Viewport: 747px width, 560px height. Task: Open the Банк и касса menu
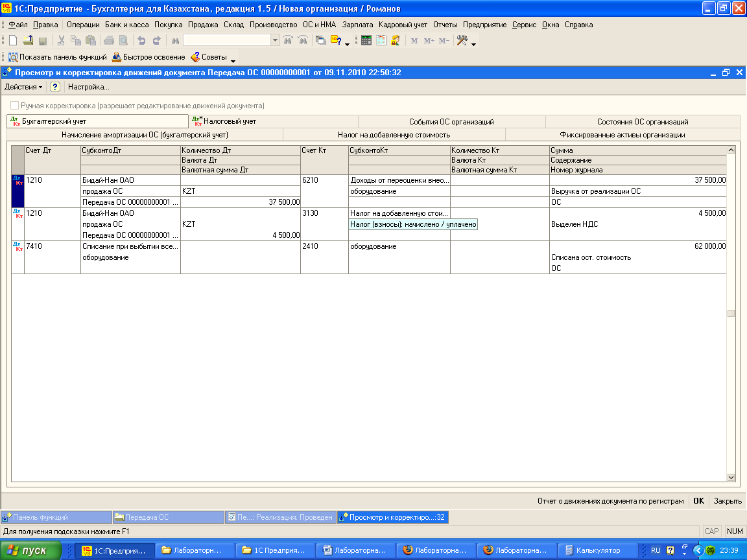[126, 25]
